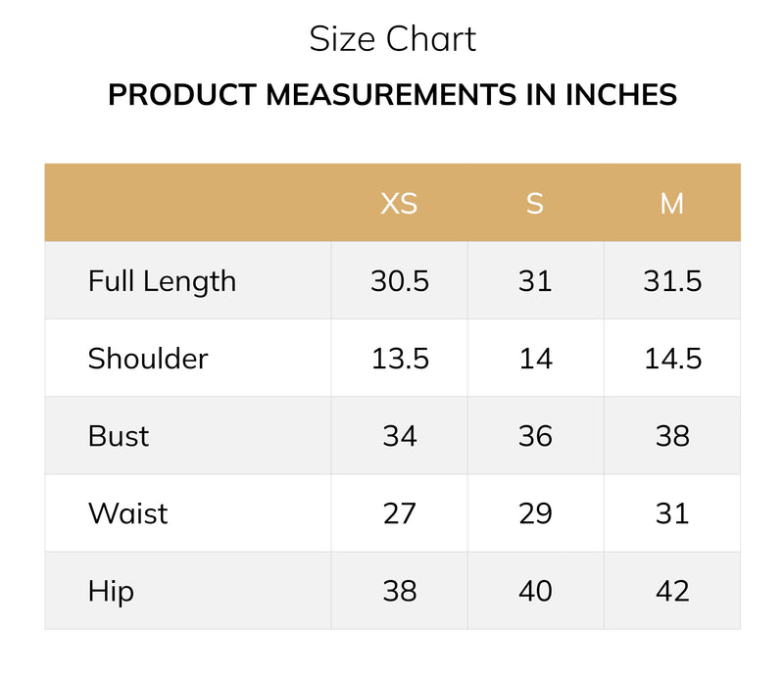Click the Bust row label

click(119, 436)
